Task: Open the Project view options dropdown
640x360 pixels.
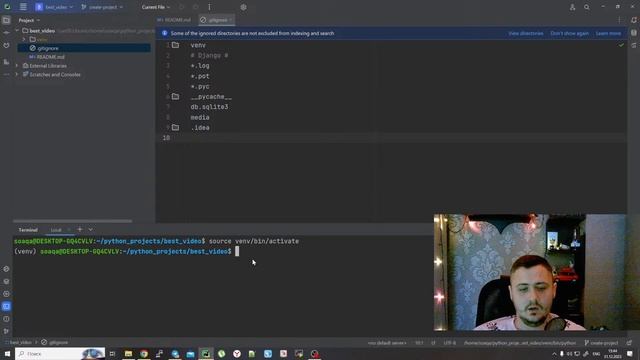Action: tap(29, 20)
